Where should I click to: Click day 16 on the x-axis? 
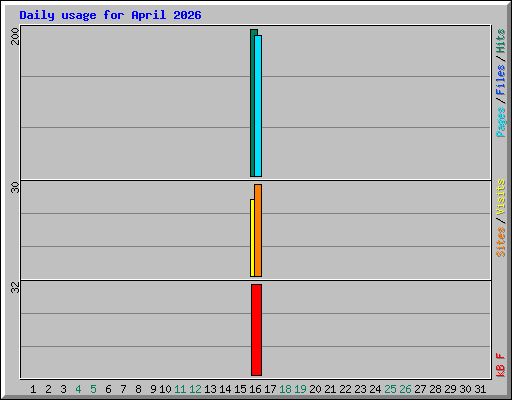(255, 389)
